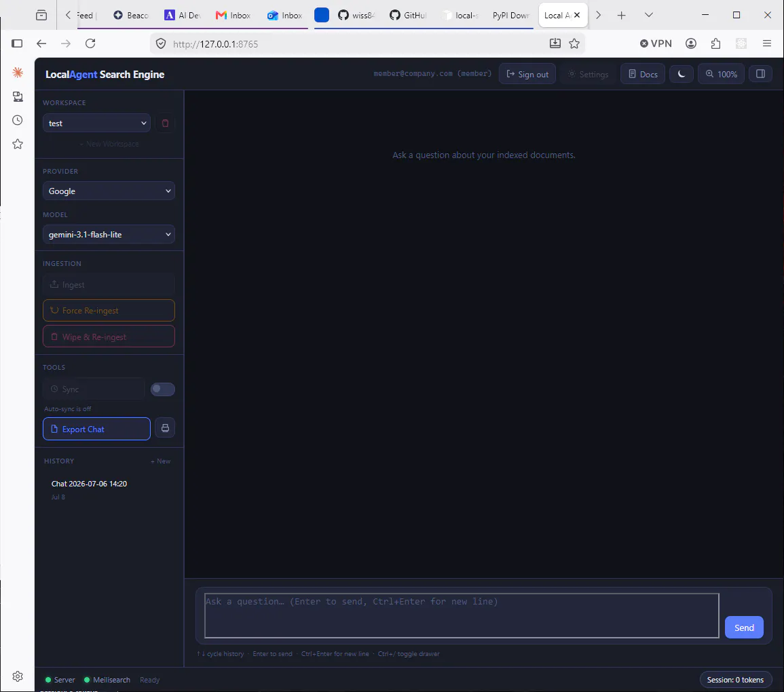Install app via address bar download icon
The height and width of the screenshot is (692, 784).
[x=555, y=43]
